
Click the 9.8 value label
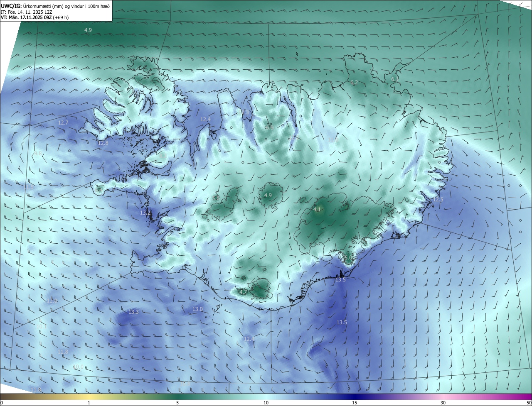pyautogui.click(x=38, y=154)
